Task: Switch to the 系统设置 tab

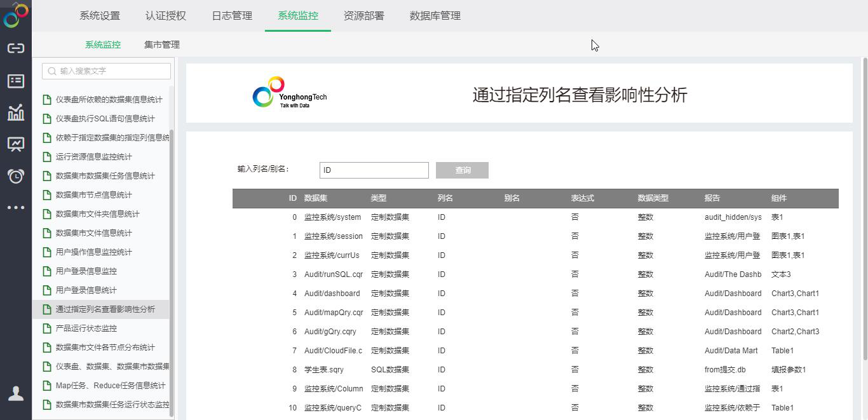Action: pyautogui.click(x=100, y=16)
